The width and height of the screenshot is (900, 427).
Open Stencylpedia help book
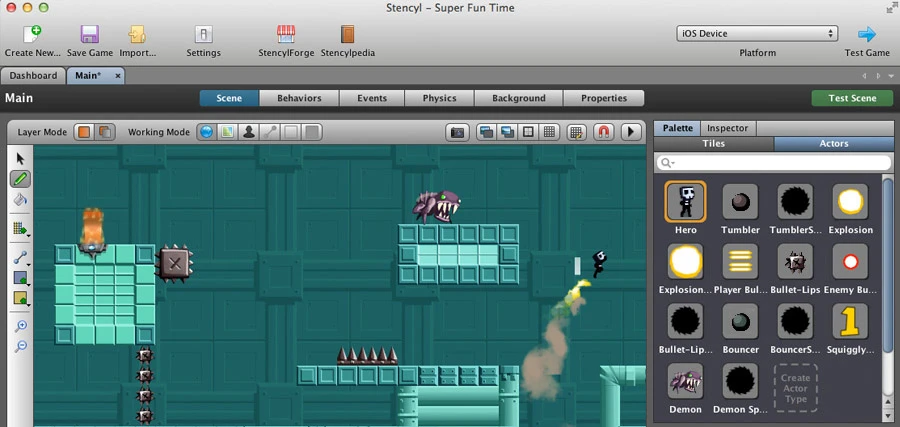(x=347, y=40)
